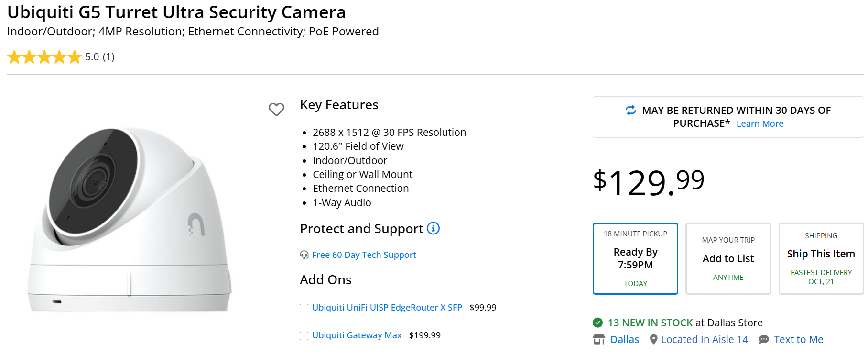Click the aisle location pin icon
This screenshot has height=356, width=868.
(x=653, y=339)
